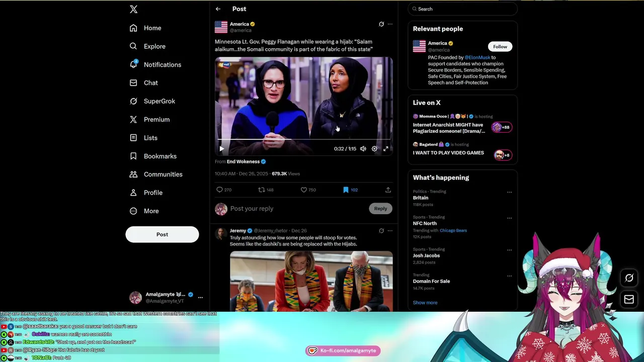
Task: Open the three-dot menu on Jeremy's reply
Action: tap(390, 231)
